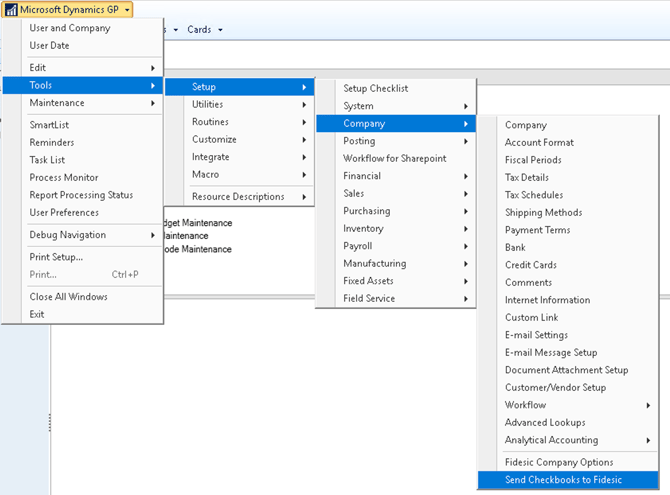Expand the Integrate submenu
Viewport: 670px width, 495px height.
pyautogui.click(x=239, y=157)
